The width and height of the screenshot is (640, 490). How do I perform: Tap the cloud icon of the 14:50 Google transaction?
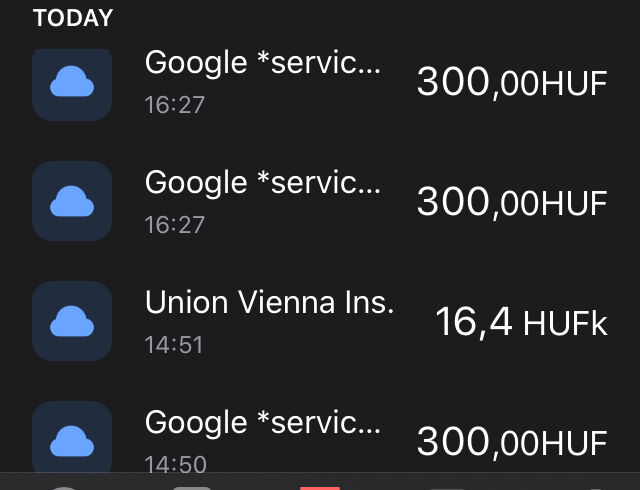tap(72, 437)
